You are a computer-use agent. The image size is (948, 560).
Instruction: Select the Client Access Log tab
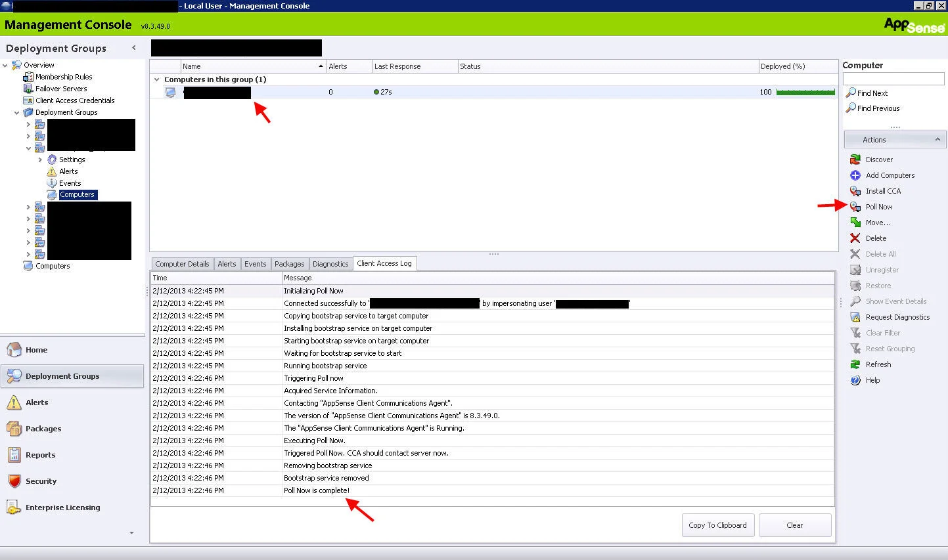point(384,263)
